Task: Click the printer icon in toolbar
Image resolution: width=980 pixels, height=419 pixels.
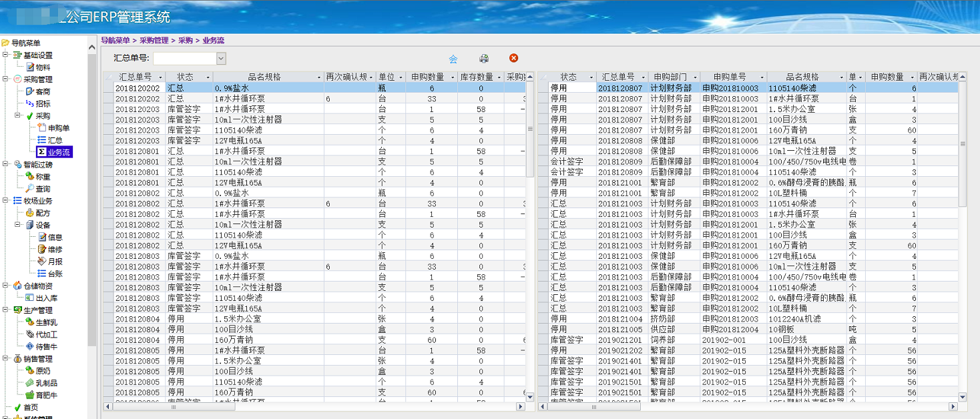Action: (484, 59)
